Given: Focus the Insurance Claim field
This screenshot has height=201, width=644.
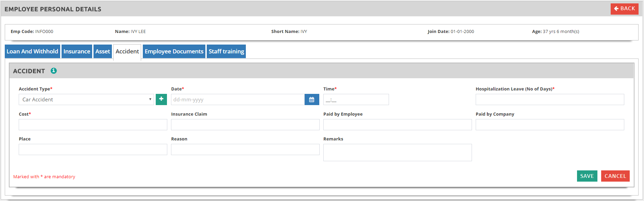Looking at the screenshot, I should 245,125.
